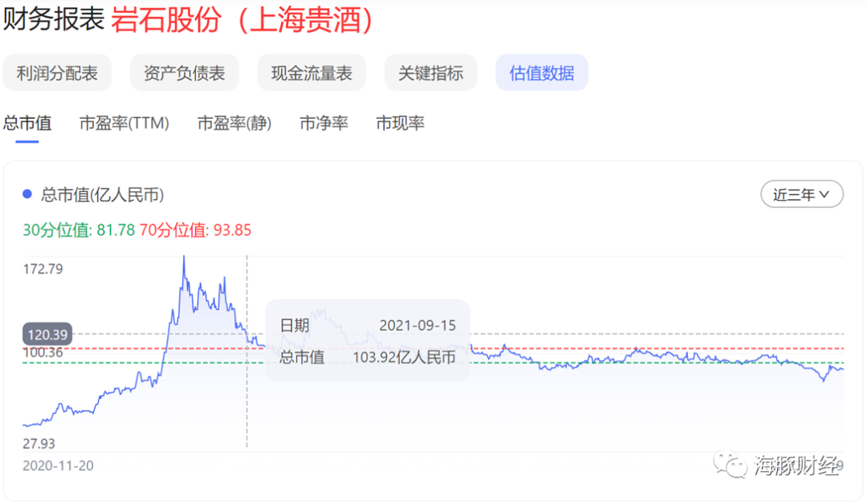This screenshot has width=867, height=504.
Task: Click the chart peak of the market value line
Action: tap(184, 257)
